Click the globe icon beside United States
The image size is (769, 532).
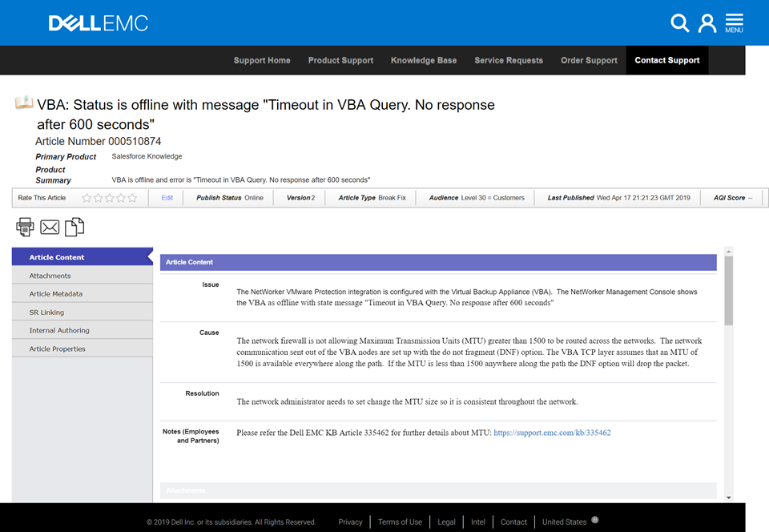(595, 520)
